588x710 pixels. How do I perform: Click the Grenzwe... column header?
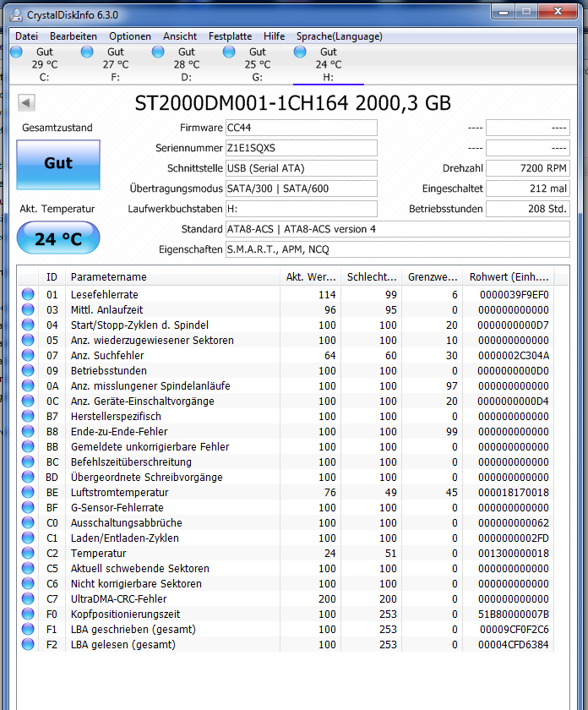coord(433,276)
